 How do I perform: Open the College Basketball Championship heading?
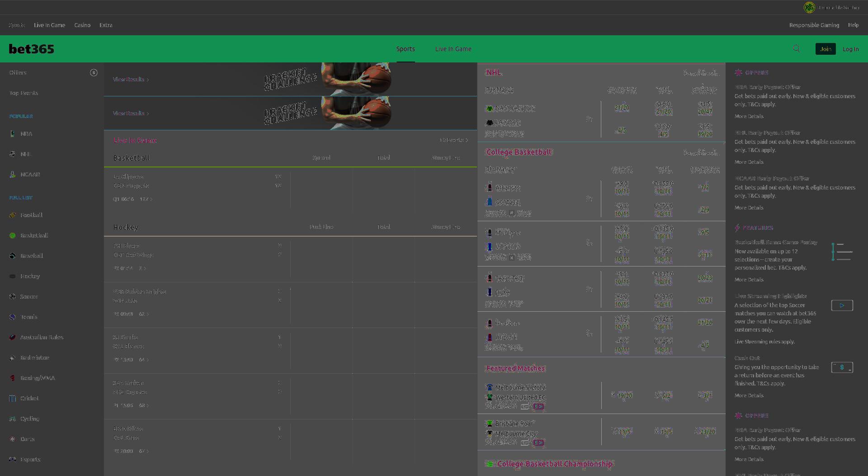[x=554, y=464]
